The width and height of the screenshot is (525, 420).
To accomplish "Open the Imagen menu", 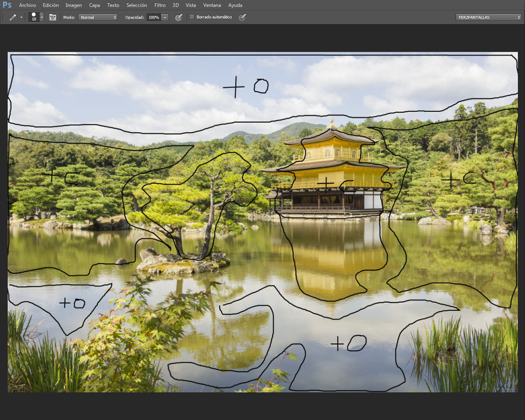I will click(x=74, y=5).
